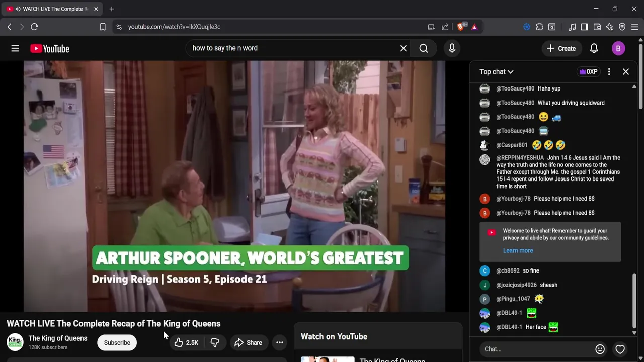Go back in browser history
The image size is (644, 362).
(x=9, y=27)
